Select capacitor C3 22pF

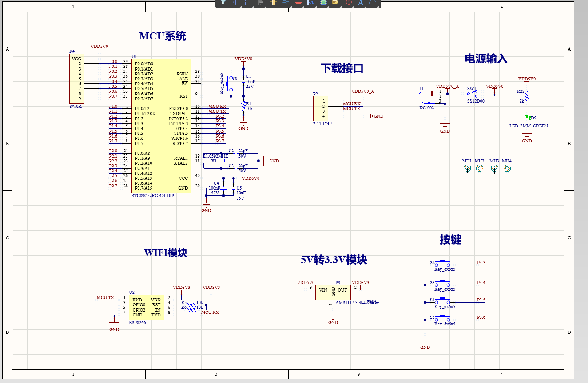coord(236,168)
